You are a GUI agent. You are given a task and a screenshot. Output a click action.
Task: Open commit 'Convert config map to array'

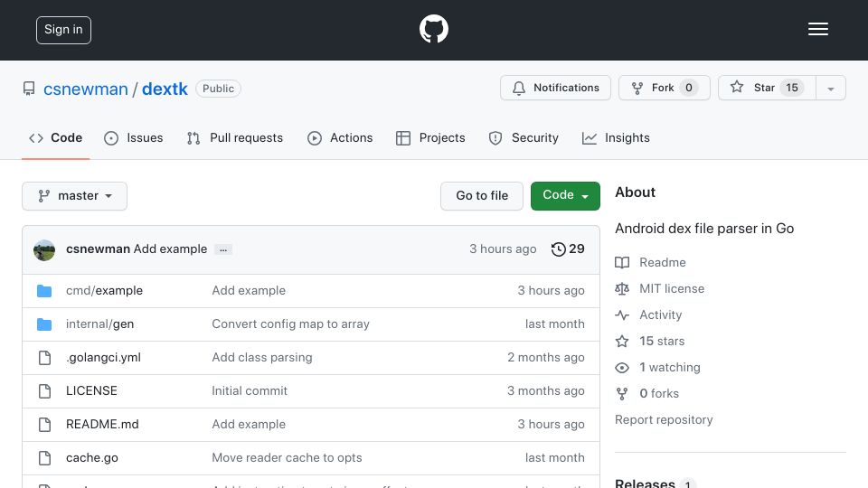click(290, 324)
